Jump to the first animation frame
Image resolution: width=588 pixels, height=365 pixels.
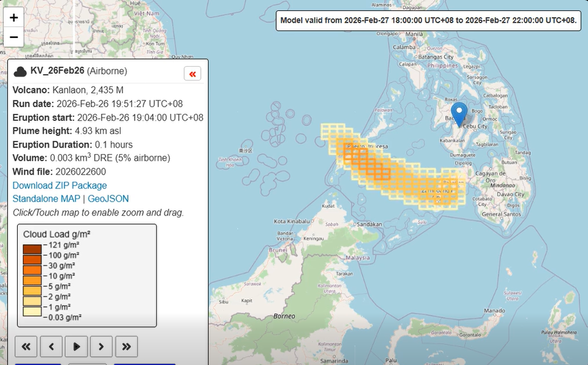point(26,346)
